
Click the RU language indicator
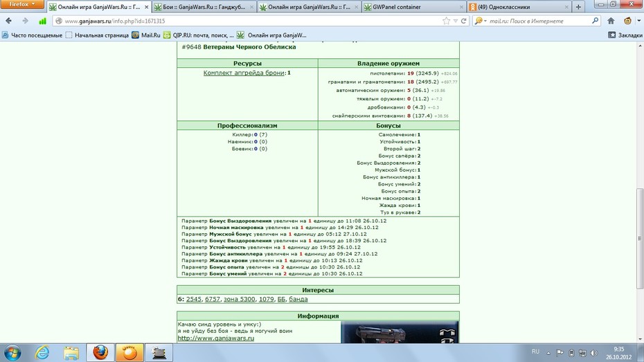535,352
